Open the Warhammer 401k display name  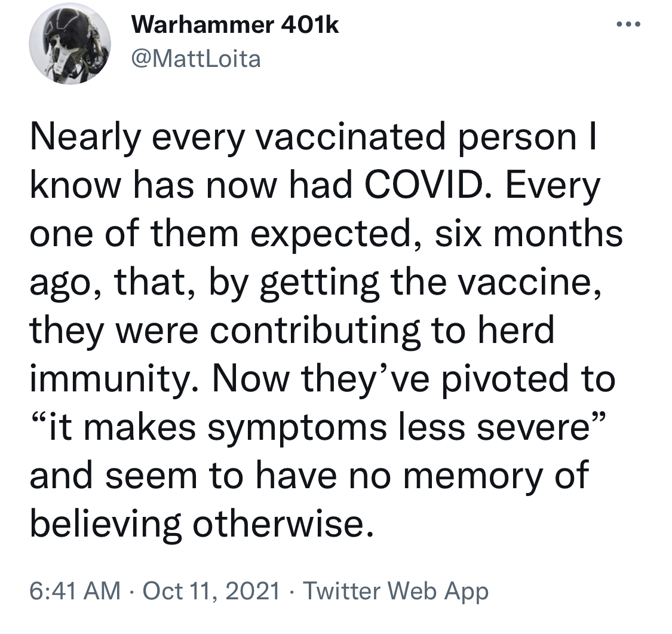coord(235,25)
